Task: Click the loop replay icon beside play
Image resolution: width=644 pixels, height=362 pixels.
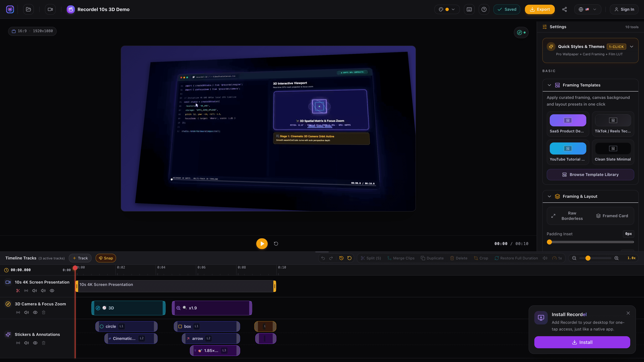Action: coord(276,244)
